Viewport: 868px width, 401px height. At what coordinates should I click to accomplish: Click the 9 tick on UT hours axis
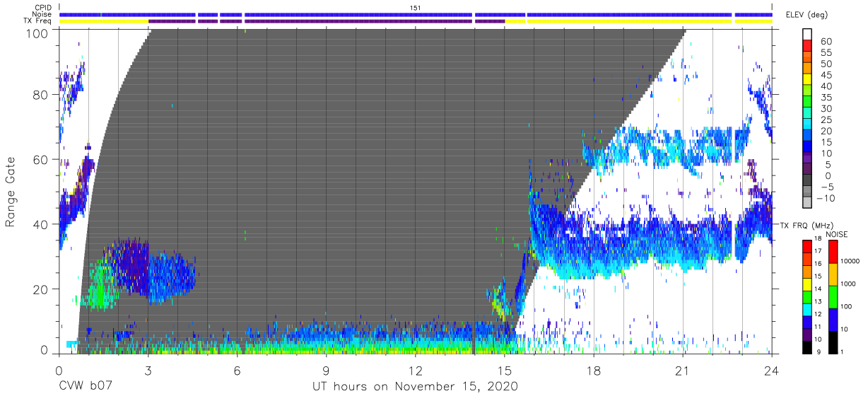pos(326,370)
